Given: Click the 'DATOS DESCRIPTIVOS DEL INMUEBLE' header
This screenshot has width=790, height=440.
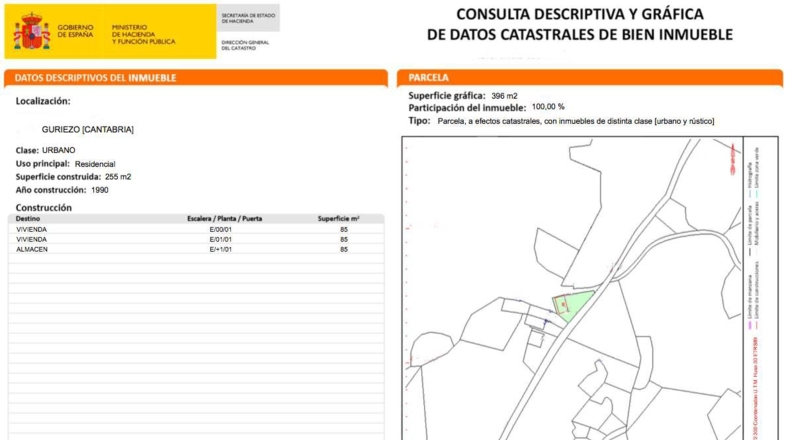Looking at the screenshot, I should [95, 78].
